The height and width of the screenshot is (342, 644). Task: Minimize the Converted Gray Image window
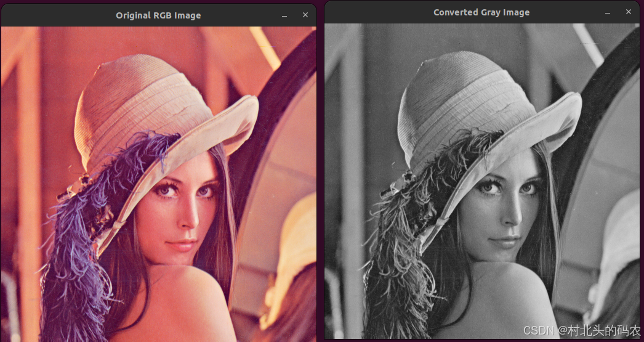pyautogui.click(x=608, y=12)
